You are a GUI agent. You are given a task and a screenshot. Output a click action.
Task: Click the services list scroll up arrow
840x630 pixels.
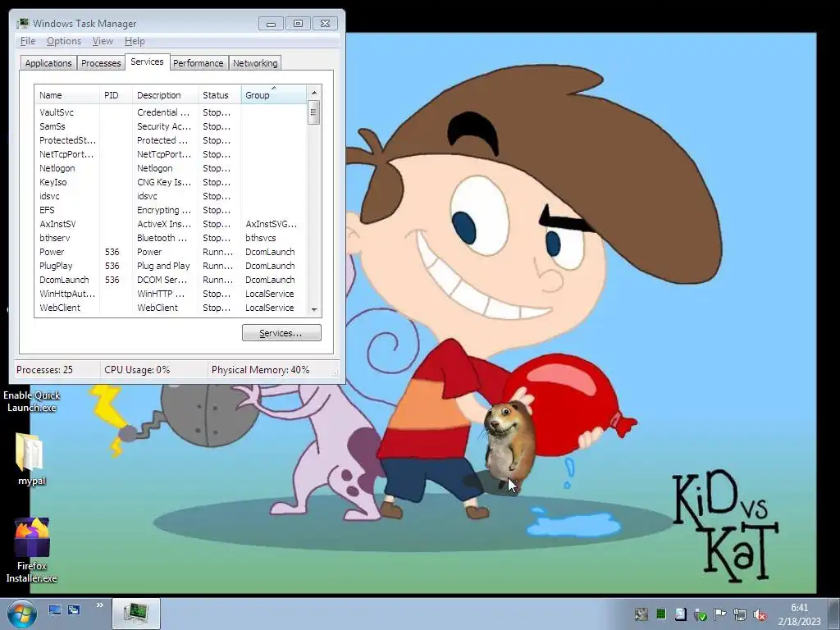click(314, 92)
